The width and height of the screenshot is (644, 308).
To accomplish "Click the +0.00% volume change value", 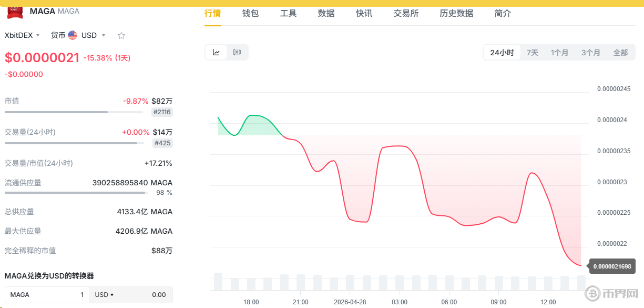I will 136,132.
